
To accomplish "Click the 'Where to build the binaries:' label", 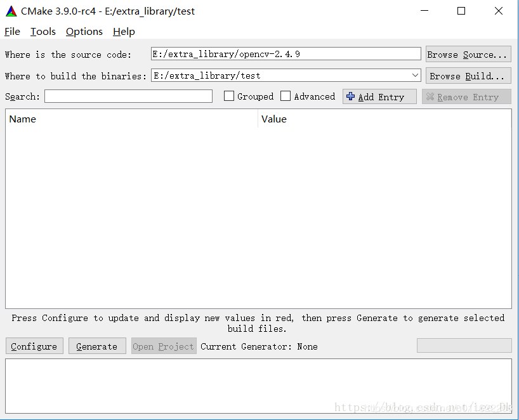I will 76,76.
